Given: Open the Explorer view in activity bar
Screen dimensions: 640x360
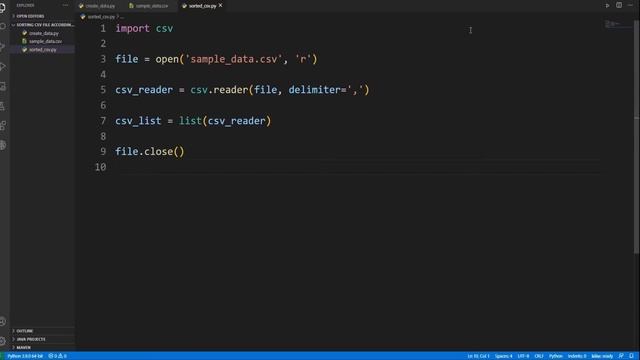Looking at the screenshot, I should click(x=2, y=7).
